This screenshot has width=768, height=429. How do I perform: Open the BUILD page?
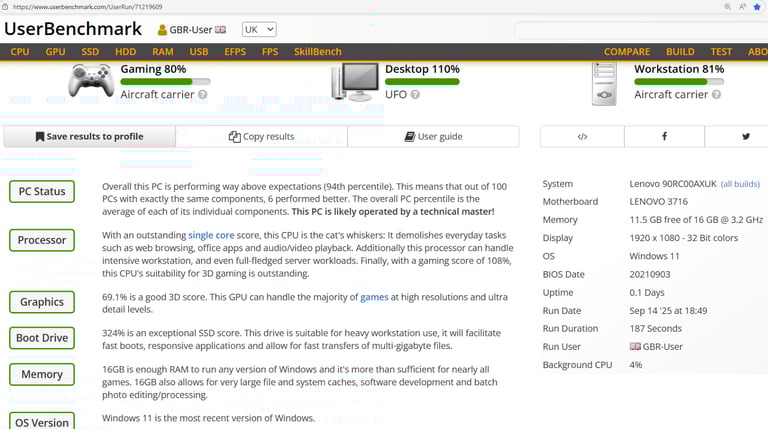click(x=680, y=52)
